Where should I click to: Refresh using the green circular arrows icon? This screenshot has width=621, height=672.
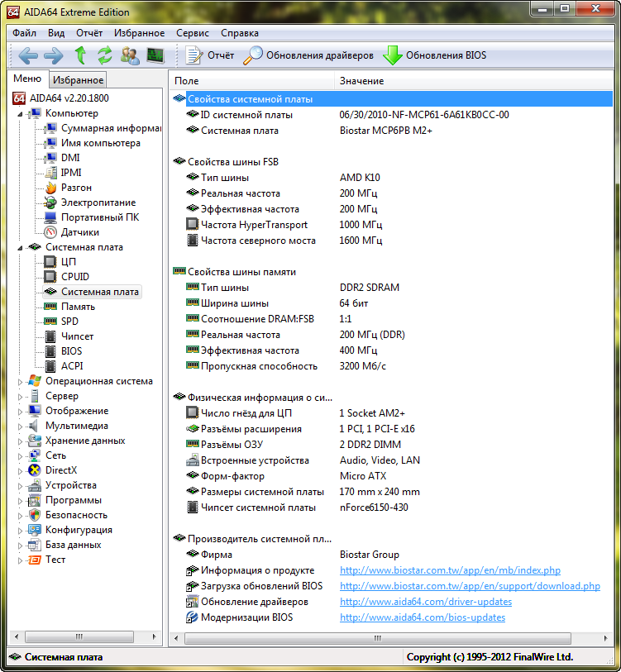[x=105, y=55]
